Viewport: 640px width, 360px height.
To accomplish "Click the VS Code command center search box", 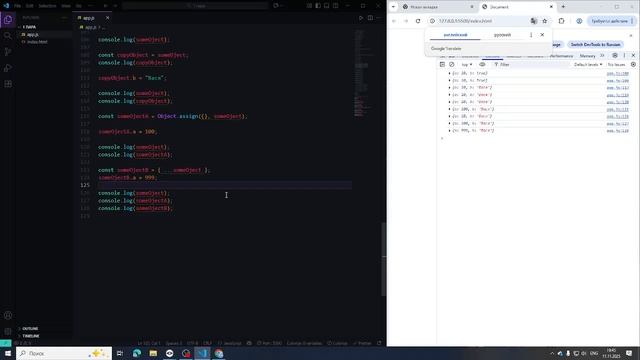I will click(195, 6).
